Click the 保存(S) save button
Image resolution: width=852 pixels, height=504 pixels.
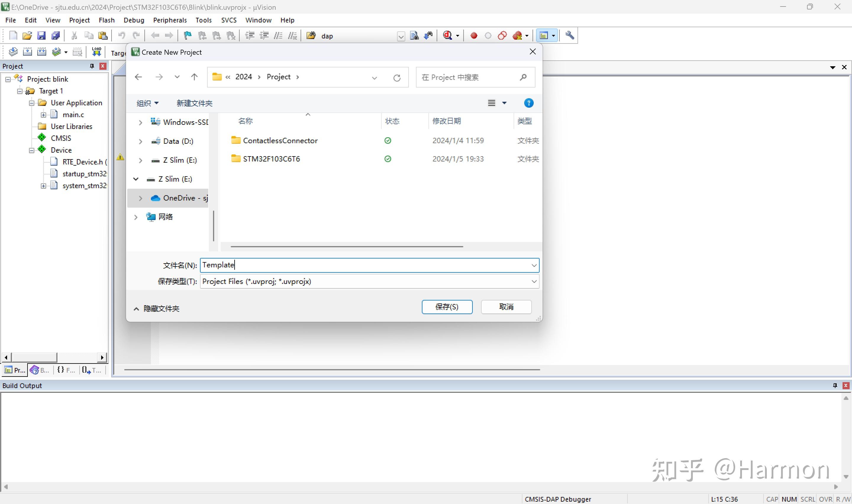[447, 307]
